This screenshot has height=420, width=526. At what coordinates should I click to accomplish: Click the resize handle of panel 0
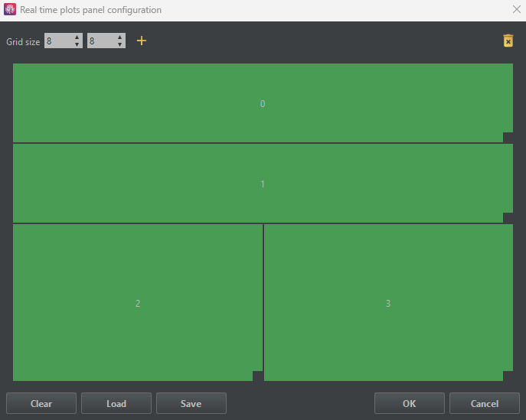[x=508, y=138]
